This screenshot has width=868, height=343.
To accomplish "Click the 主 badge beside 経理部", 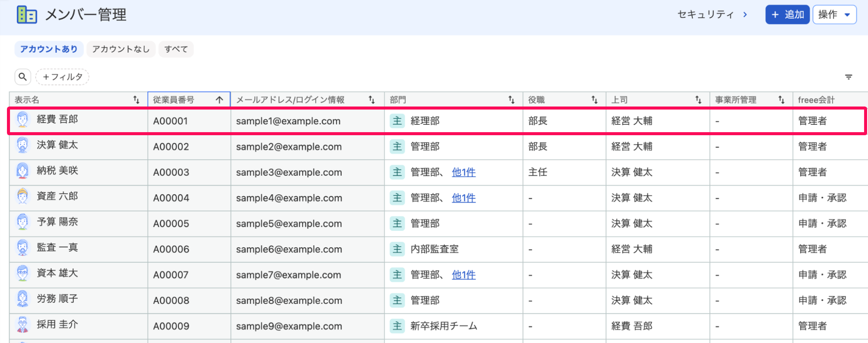I will [x=397, y=121].
